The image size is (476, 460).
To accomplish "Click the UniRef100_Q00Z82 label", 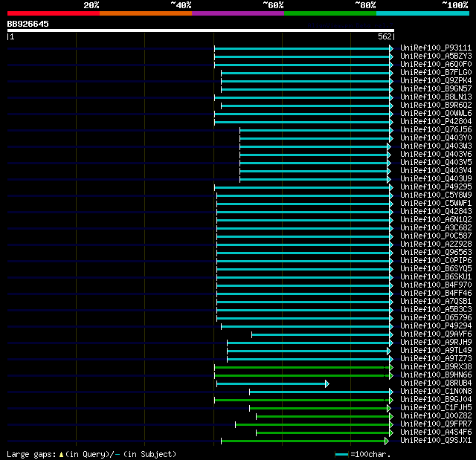I will (x=436, y=416).
